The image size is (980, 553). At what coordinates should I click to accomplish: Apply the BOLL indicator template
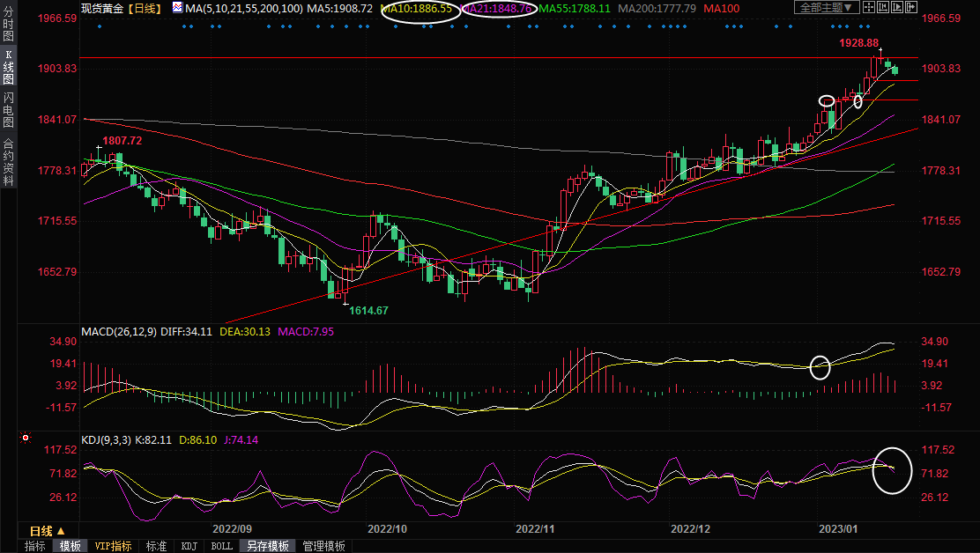click(x=222, y=546)
